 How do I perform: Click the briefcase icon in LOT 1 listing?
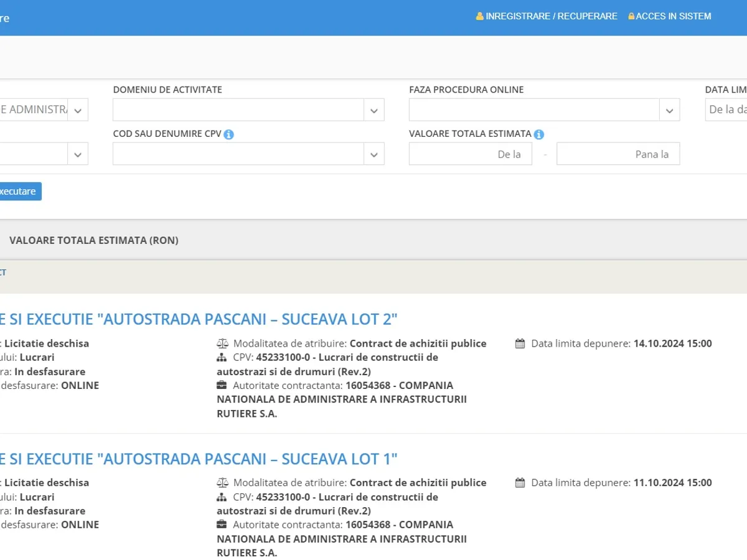click(222, 525)
